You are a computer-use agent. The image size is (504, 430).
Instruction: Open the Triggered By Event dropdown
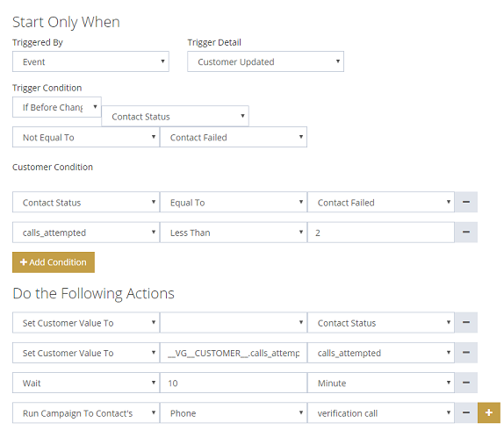(90, 61)
